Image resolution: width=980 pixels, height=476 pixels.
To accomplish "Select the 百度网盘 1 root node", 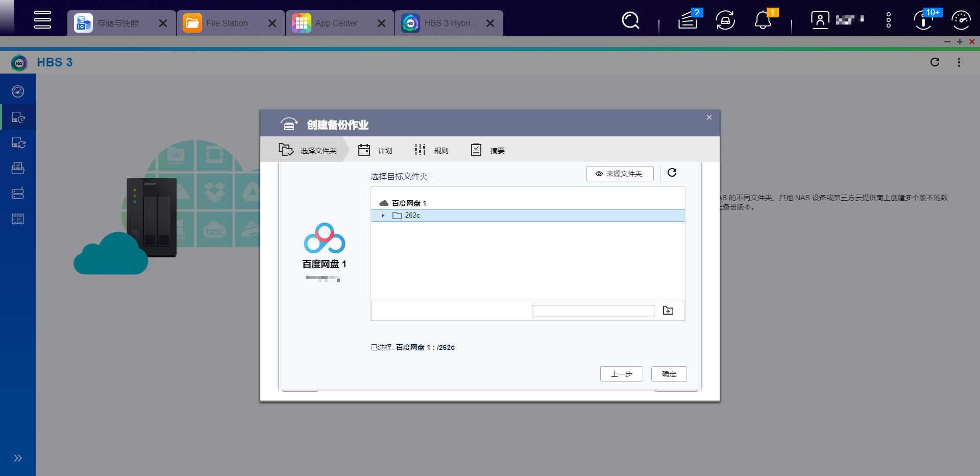I will tap(403, 203).
